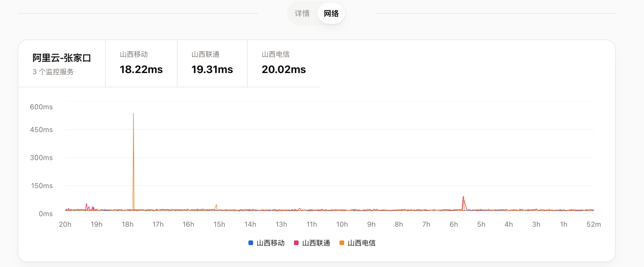Viewport: 644px width, 267px height.
Task: Toggle 山西联通 series via legend text
Action: [316, 243]
